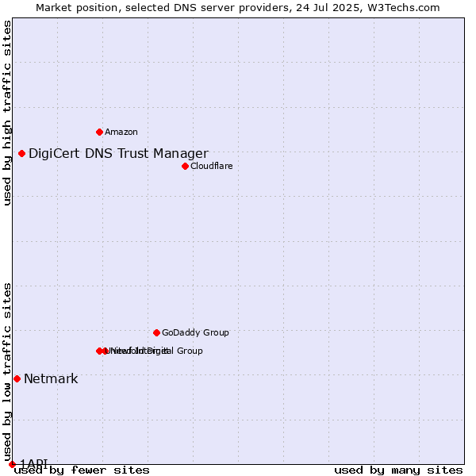Click the 1API red data point
The height and width of the screenshot is (476, 476).
pos(12,464)
